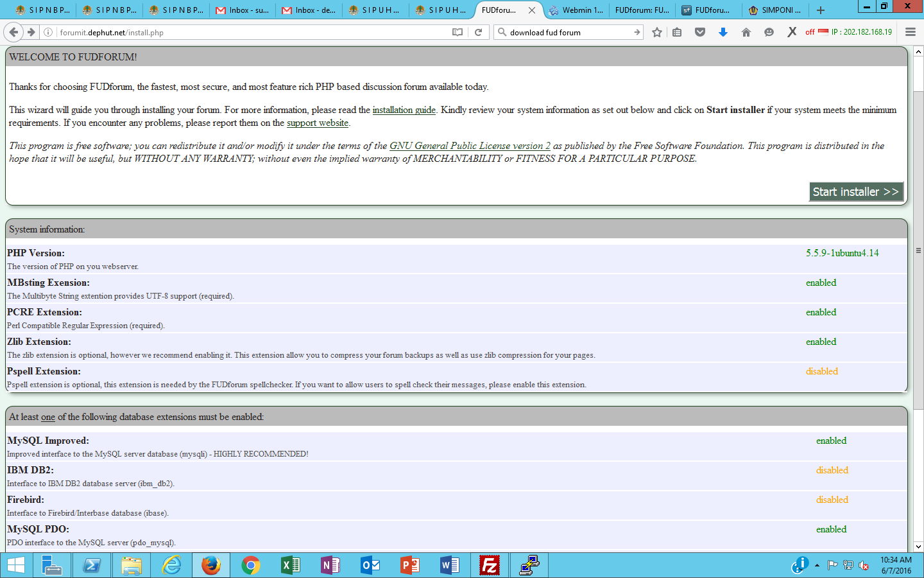Open Windows Start button
Screen dimensions: 924x578
coord(15,566)
